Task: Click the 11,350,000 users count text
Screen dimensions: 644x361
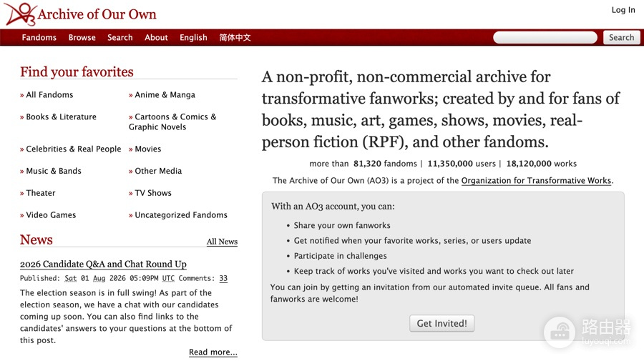Action: tap(462, 164)
